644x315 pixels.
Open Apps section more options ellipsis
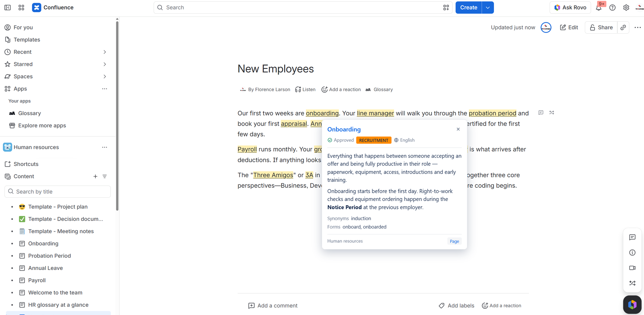point(105,89)
